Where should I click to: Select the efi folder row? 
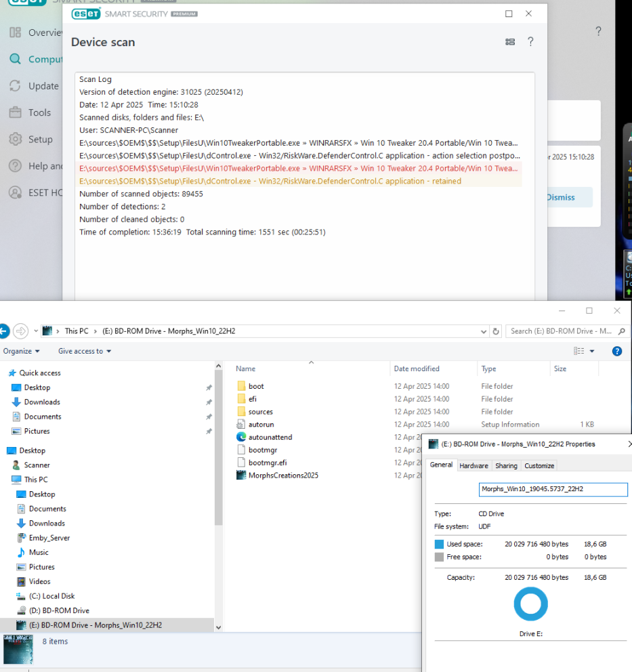coord(253,398)
